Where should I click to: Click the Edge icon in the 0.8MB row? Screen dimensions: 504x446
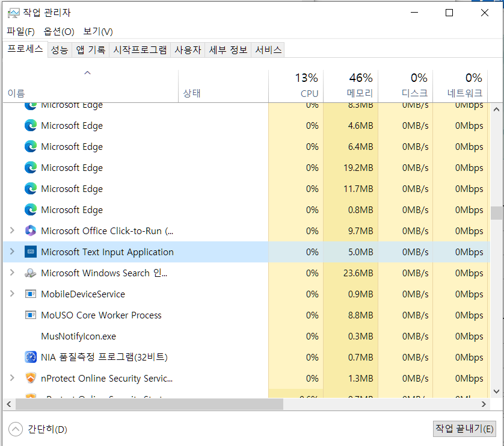pos(31,209)
